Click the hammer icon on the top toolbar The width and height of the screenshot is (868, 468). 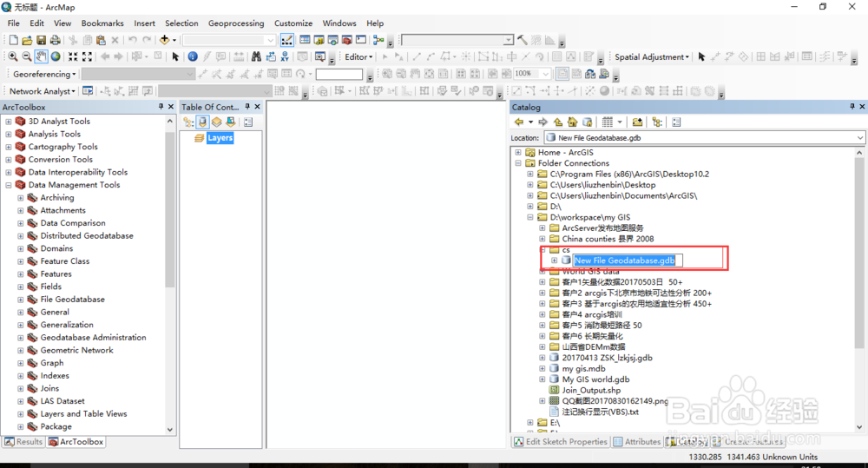[522, 40]
